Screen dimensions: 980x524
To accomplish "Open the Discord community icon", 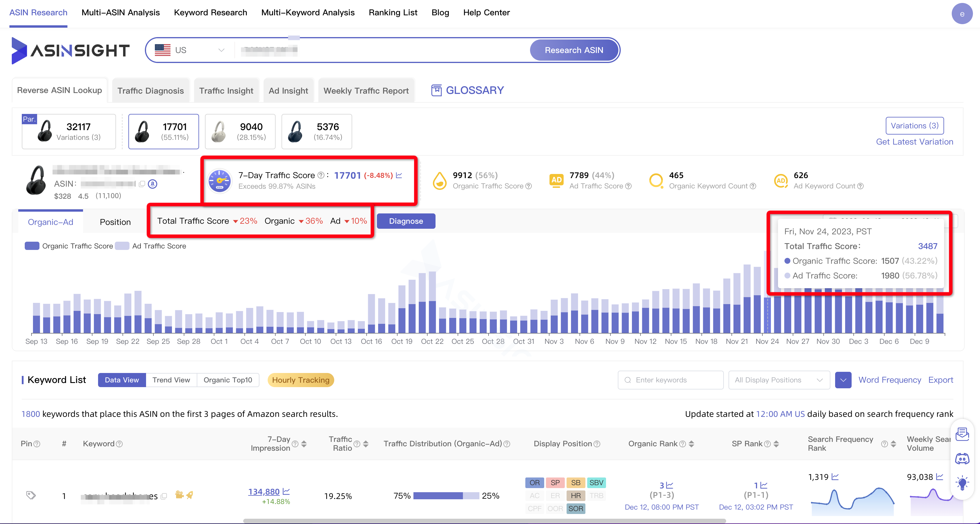I will pyautogui.click(x=963, y=459).
